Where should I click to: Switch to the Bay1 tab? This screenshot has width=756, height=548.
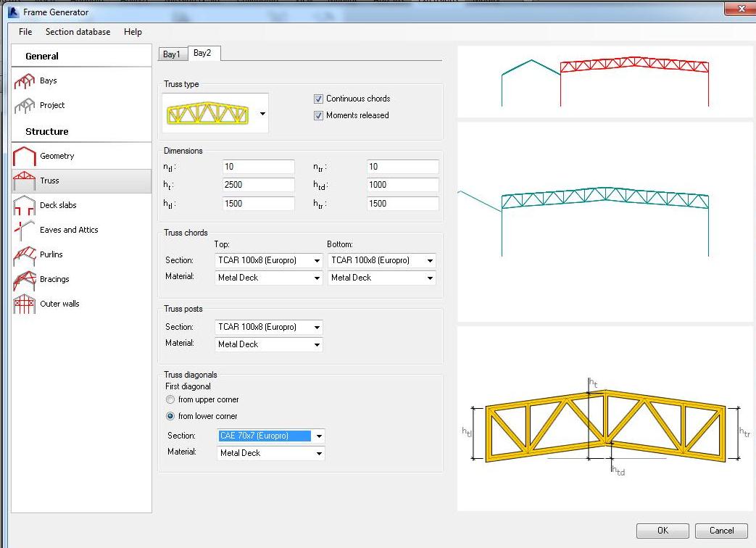tap(172, 54)
